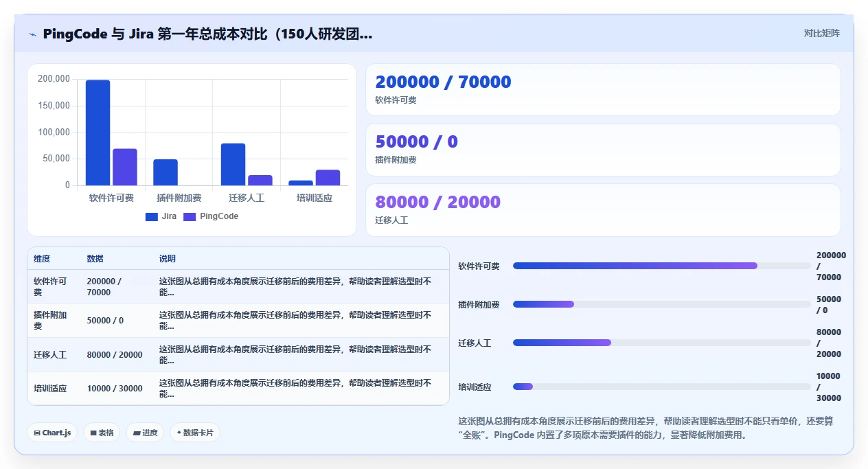The height and width of the screenshot is (469, 868).
Task: Click the 迁移人工 cell in the table
Action: (54, 355)
